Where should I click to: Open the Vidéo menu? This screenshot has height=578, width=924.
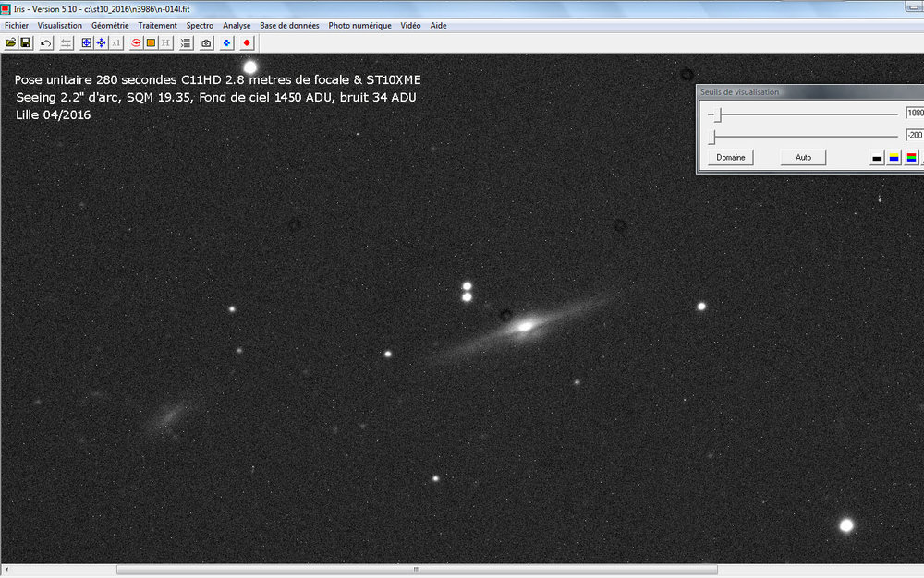click(x=410, y=25)
